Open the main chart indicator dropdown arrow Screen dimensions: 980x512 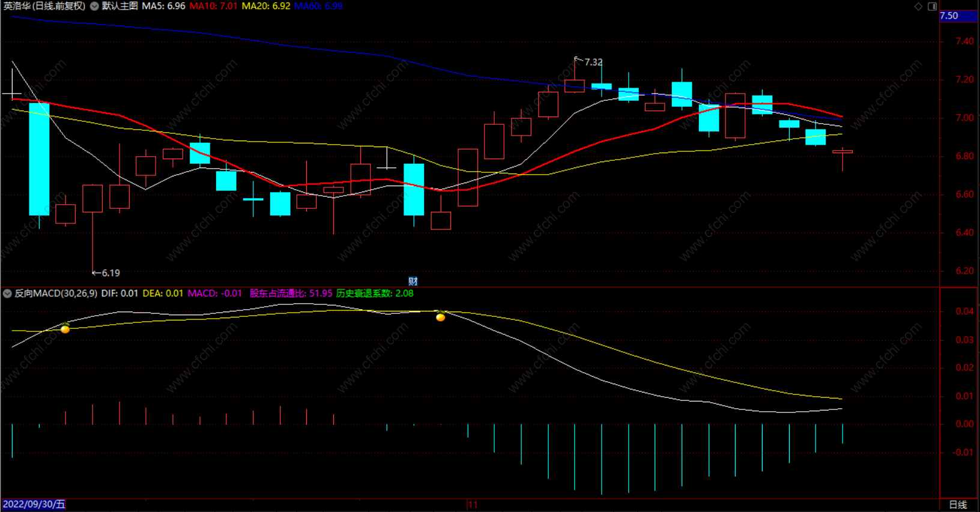pos(94,6)
